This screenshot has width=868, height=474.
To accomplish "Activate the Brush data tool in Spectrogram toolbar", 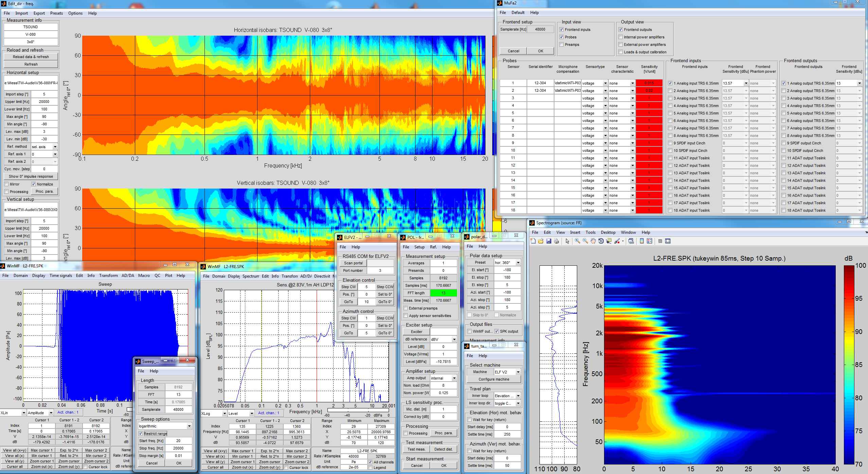I will coord(617,241).
